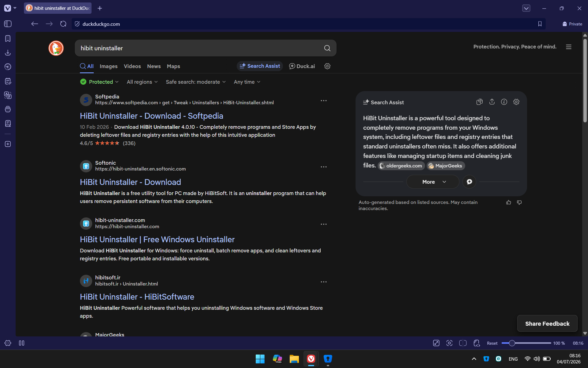
Task: Switch to Videos tab
Action: [x=132, y=66]
